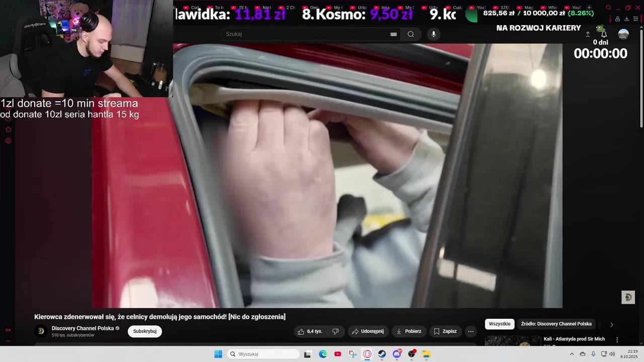Expand the hidden system tray icons chevron

point(572,354)
